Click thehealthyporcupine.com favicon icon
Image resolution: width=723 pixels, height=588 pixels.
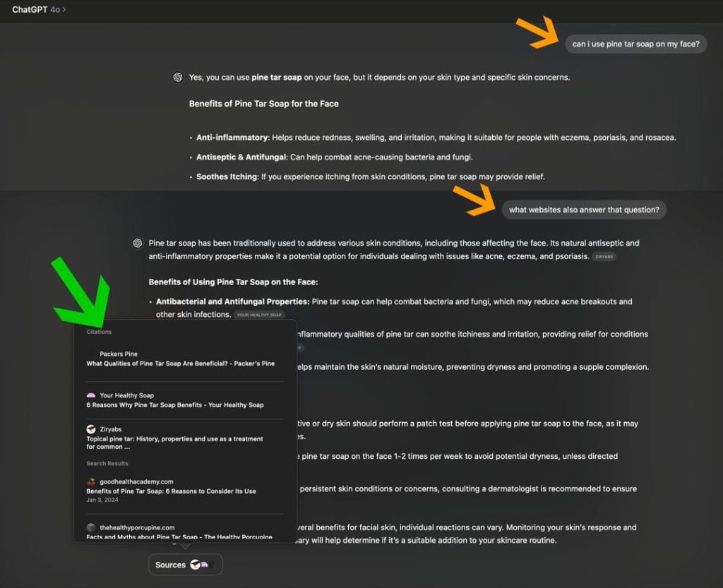click(91, 527)
